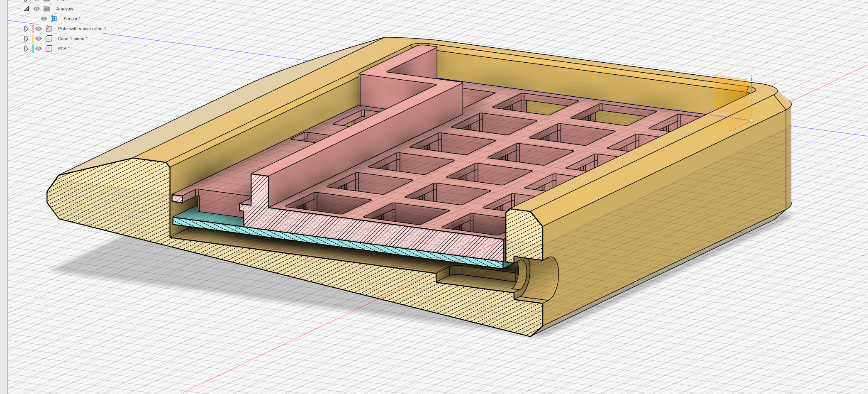Image resolution: width=868 pixels, height=394 pixels.
Task: Hide Case 1 piece:1 component
Action: [x=39, y=39]
